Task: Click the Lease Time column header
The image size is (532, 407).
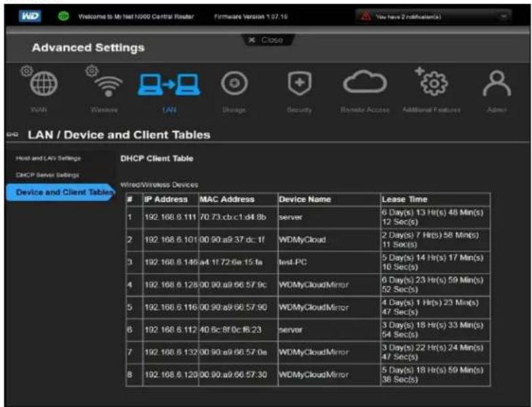Action: [x=405, y=199]
